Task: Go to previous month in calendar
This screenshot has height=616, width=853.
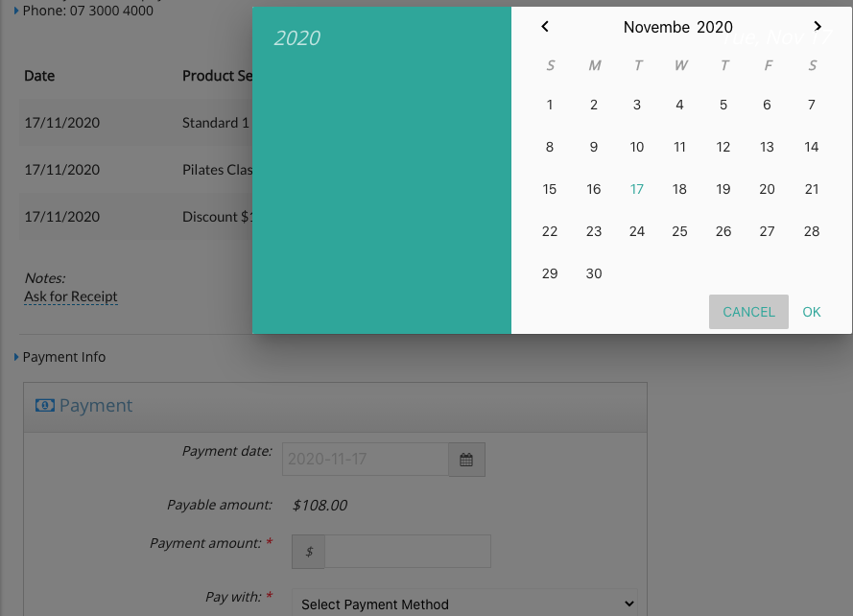Action: 545,26
